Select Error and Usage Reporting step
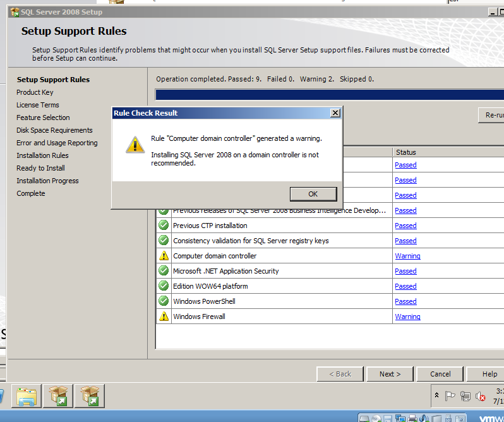 click(x=57, y=143)
